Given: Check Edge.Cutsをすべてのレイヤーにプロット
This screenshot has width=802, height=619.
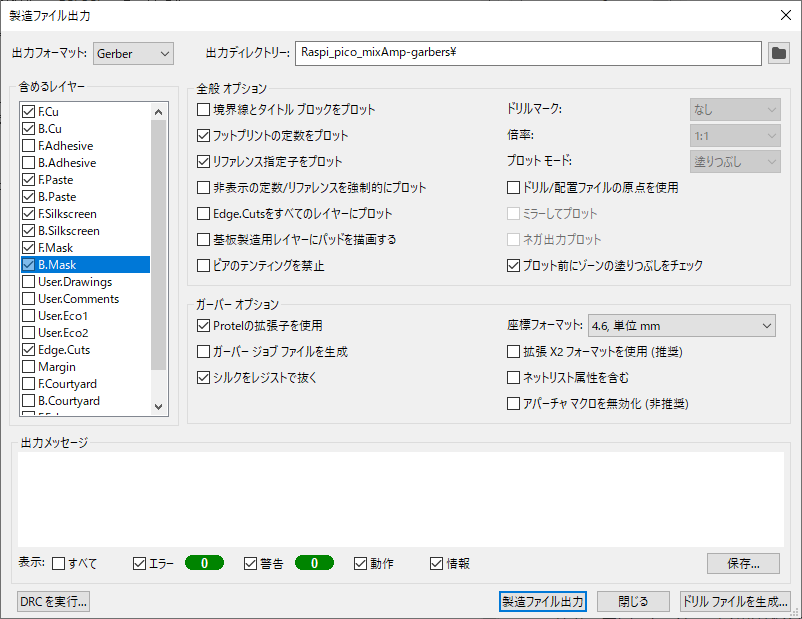Looking at the screenshot, I should (204, 213).
